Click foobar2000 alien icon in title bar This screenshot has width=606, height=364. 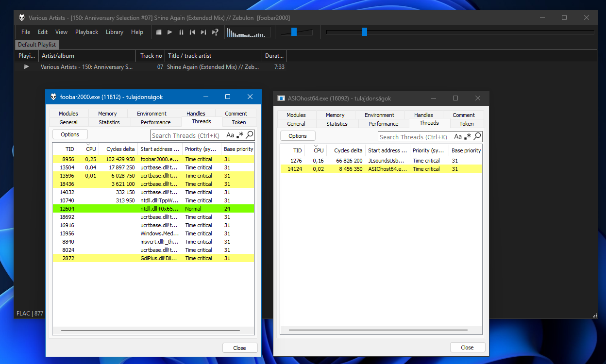(x=21, y=17)
